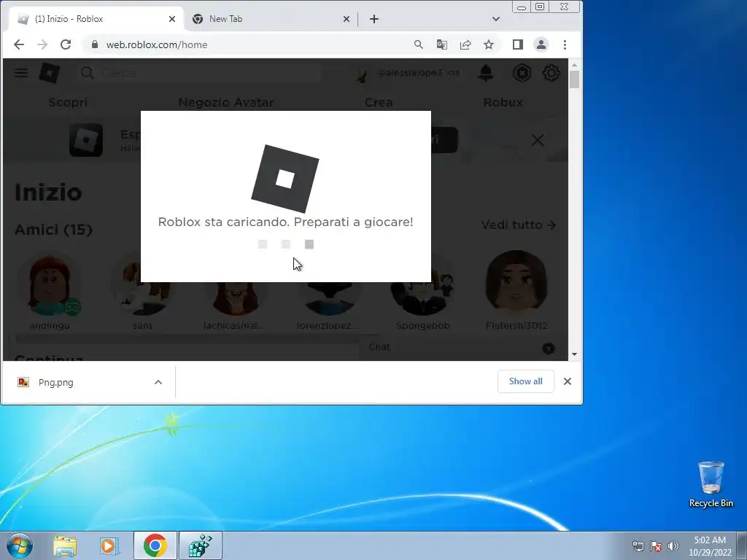The image size is (747, 560).
Task: Open Roblox hamburger navigation menu
Action: coord(21,73)
